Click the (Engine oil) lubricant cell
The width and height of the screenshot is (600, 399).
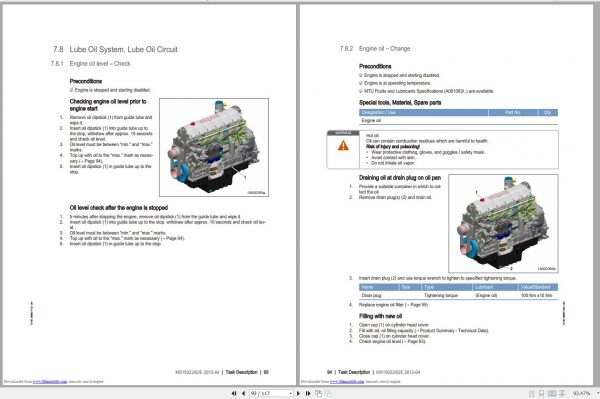(486, 295)
